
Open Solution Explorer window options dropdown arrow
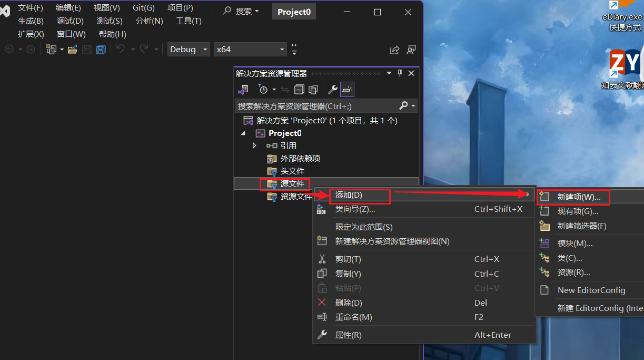pyautogui.click(x=389, y=73)
